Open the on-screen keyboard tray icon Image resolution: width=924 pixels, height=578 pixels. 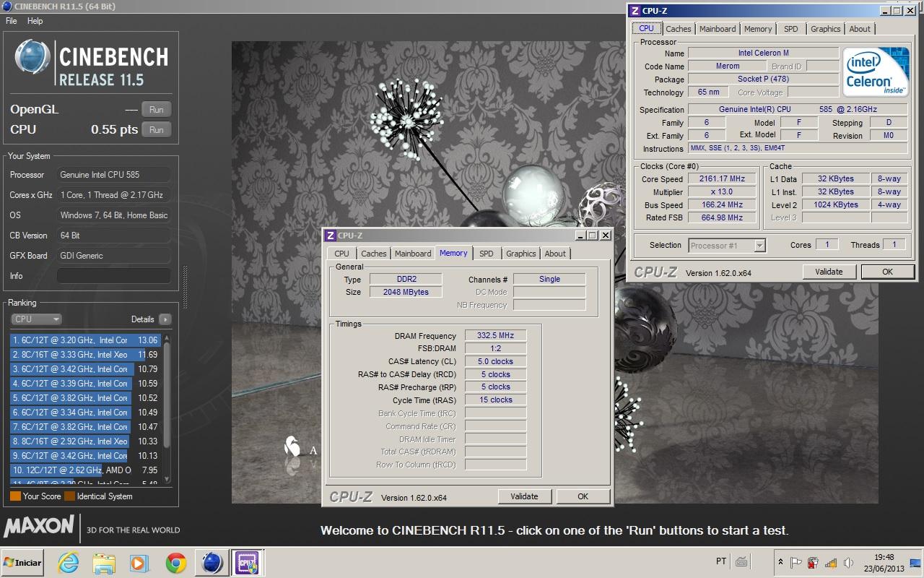tap(741, 561)
